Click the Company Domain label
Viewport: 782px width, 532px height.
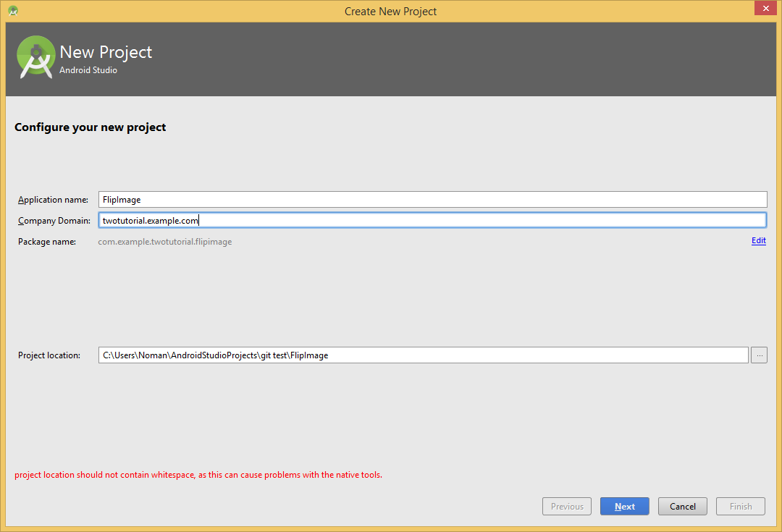[x=54, y=220]
